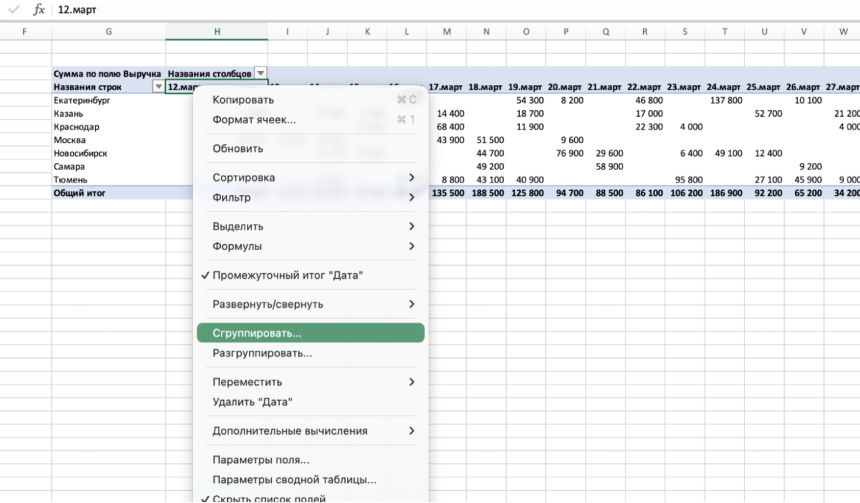Expand the Сортировка submenu
This screenshot has width=860, height=503.
click(310, 178)
